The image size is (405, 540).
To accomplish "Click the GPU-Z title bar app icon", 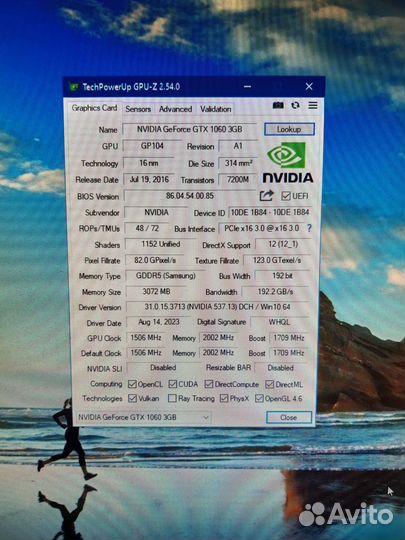I will (x=74, y=87).
